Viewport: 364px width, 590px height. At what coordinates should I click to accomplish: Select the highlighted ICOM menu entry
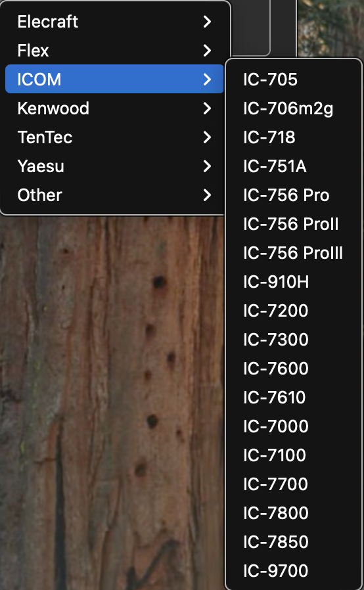pyautogui.click(x=114, y=79)
